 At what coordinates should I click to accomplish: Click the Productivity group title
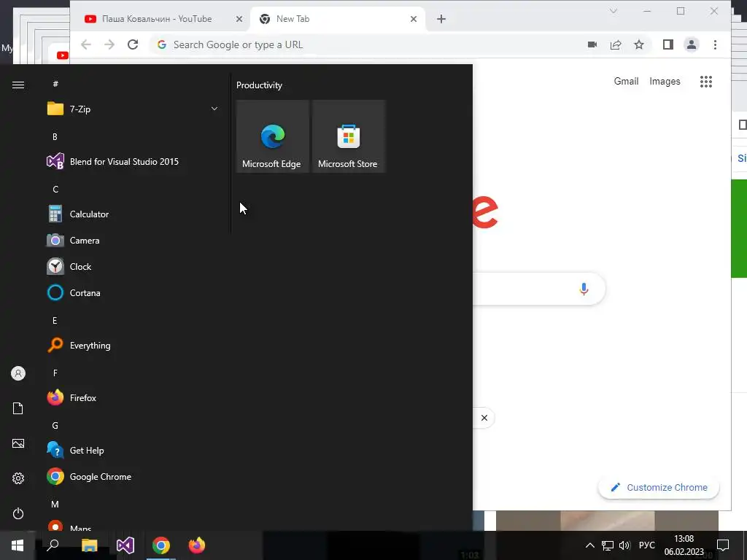259,85
